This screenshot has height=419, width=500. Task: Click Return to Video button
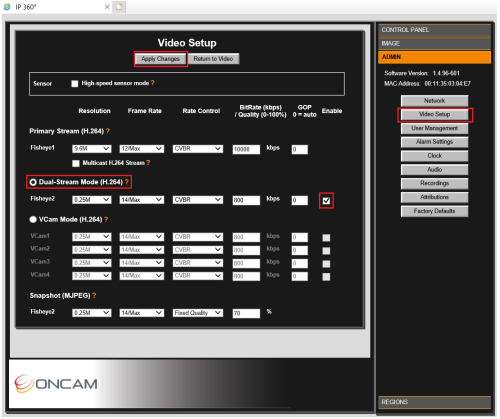pos(213,59)
